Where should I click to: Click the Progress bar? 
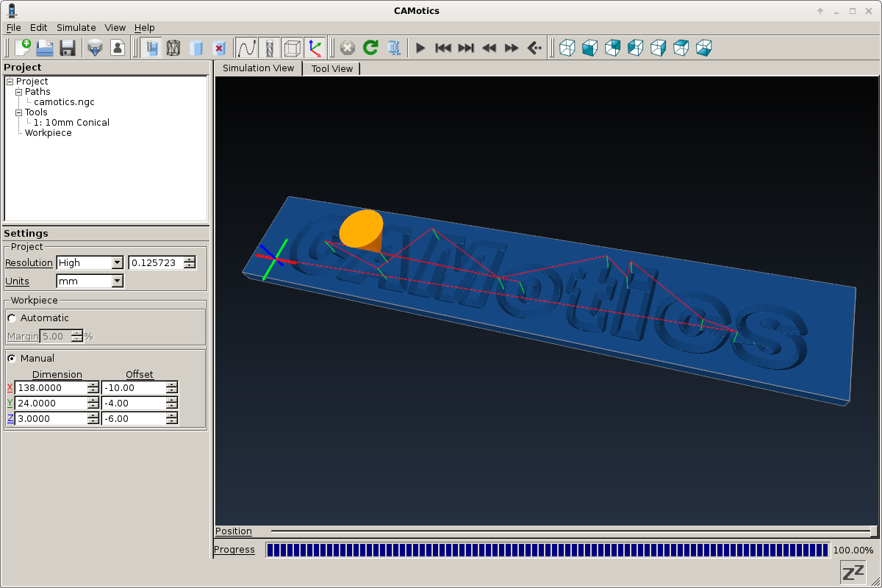coord(547,550)
